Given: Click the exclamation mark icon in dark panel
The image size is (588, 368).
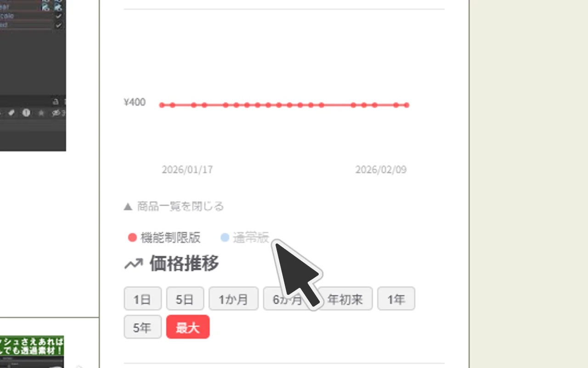Looking at the screenshot, I should pyautogui.click(x=26, y=113).
